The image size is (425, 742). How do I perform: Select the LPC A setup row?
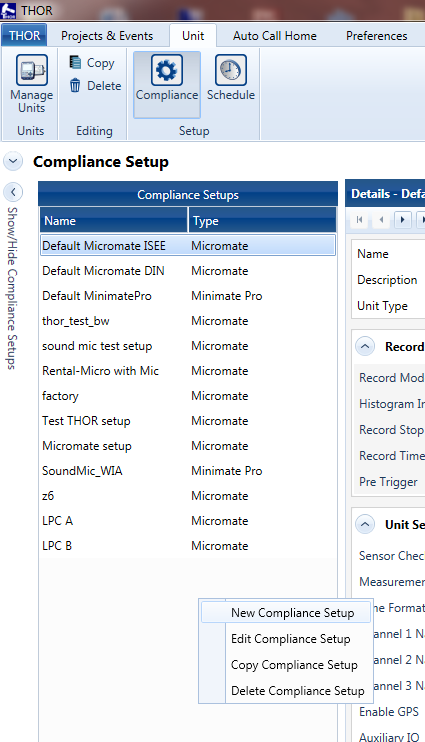coord(188,521)
